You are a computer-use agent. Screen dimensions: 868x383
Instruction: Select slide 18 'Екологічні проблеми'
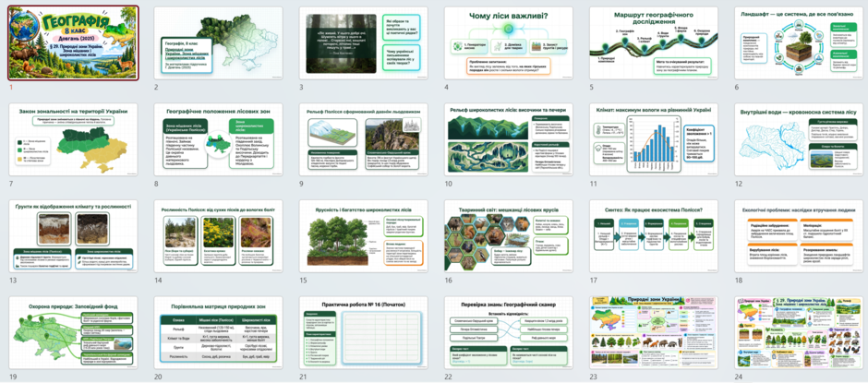point(799,236)
